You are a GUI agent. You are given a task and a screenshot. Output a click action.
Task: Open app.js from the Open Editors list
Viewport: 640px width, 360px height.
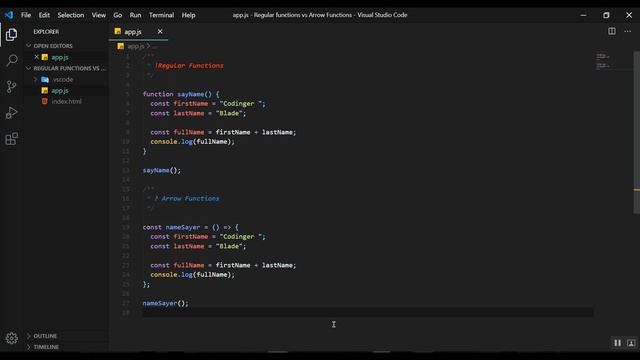(x=60, y=57)
